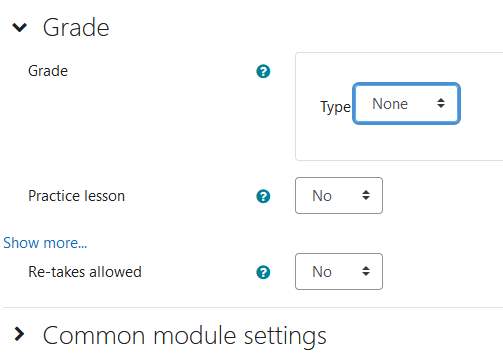Screen dimensions: 503x360
Task: Select the None value text in Type
Action: coord(390,104)
